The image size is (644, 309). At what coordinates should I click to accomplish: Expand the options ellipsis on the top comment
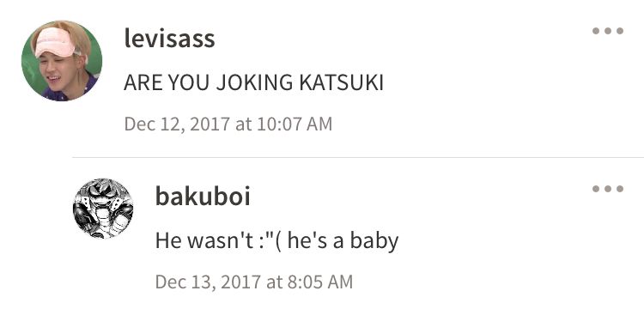coord(608,31)
